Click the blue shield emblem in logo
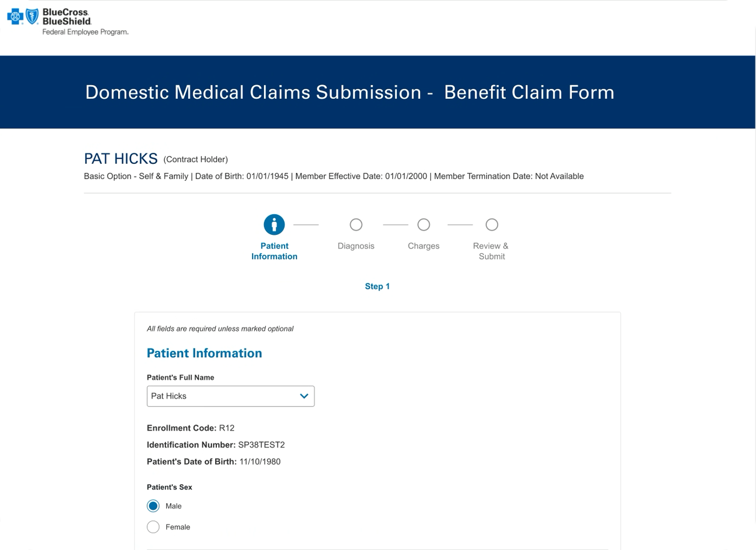756x550 pixels. pos(32,17)
